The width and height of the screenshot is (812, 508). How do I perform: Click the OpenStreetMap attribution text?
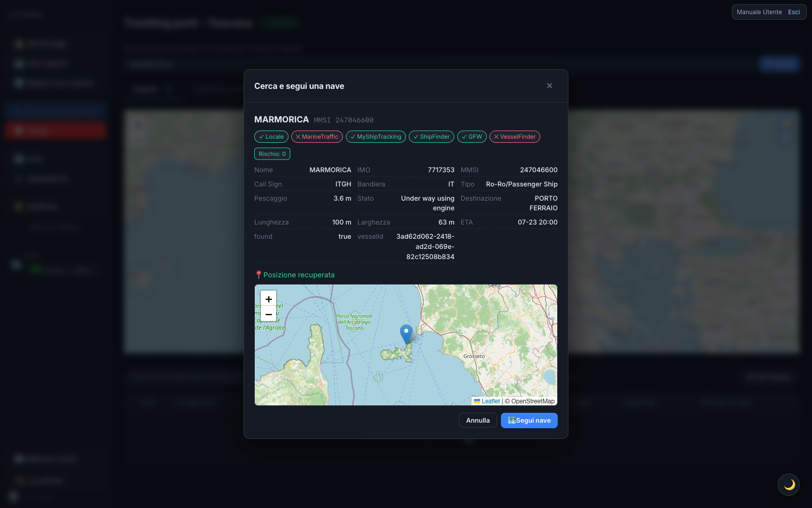(533, 401)
